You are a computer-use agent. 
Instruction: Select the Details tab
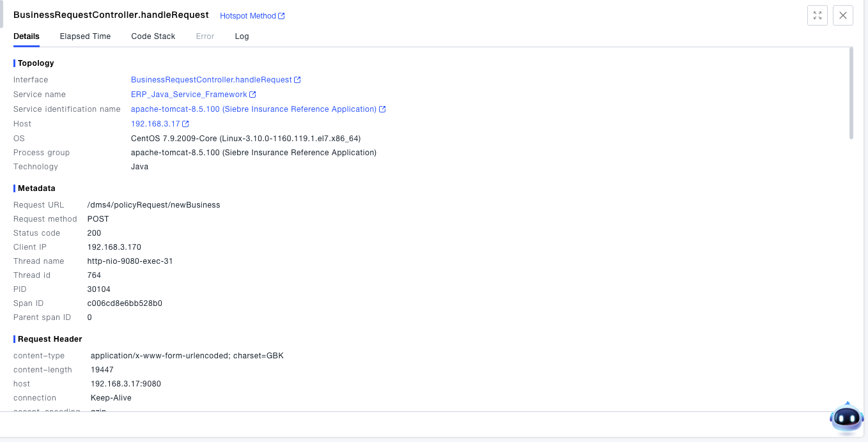[26, 36]
